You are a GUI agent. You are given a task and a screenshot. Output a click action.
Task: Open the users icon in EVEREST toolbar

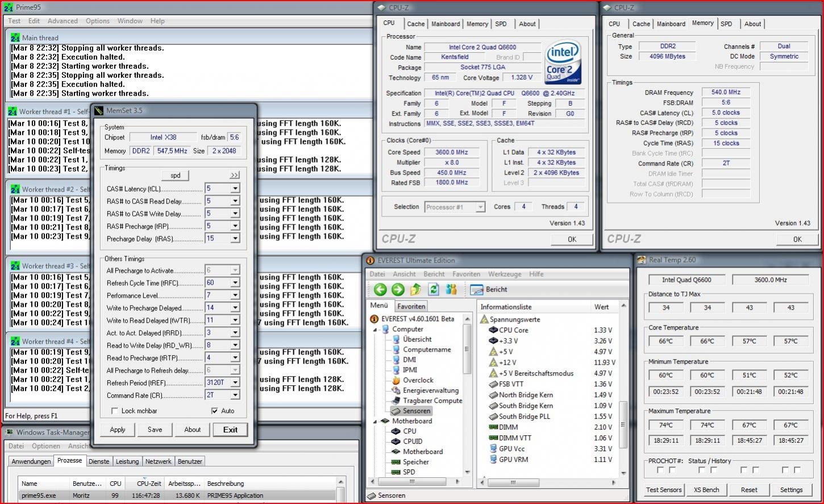click(x=451, y=290)
